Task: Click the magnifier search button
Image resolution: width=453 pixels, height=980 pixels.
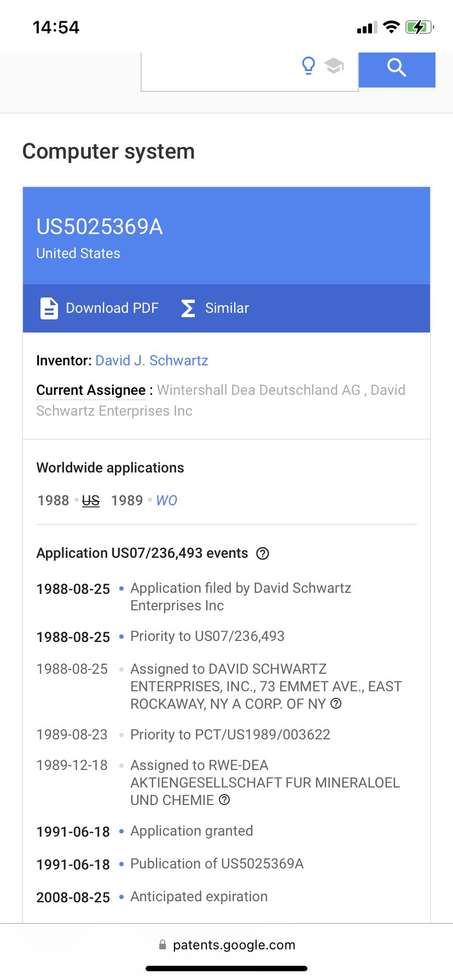Action: coord(397,69)
